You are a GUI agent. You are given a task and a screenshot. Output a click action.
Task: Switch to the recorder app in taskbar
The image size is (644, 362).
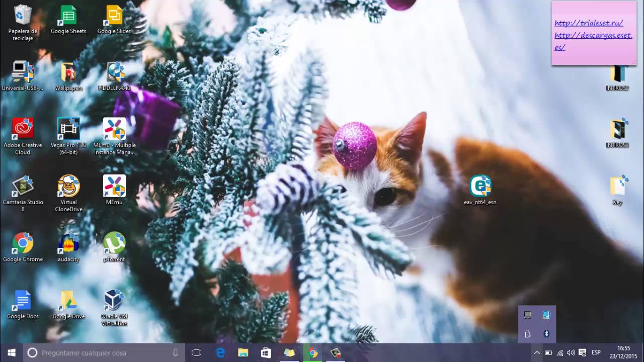(x=336, y=353)
